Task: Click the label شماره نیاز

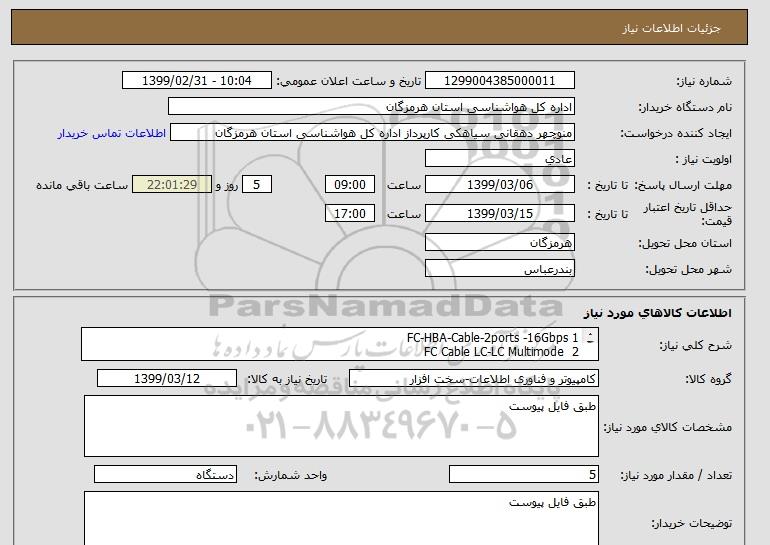Action: pos(704,82)
